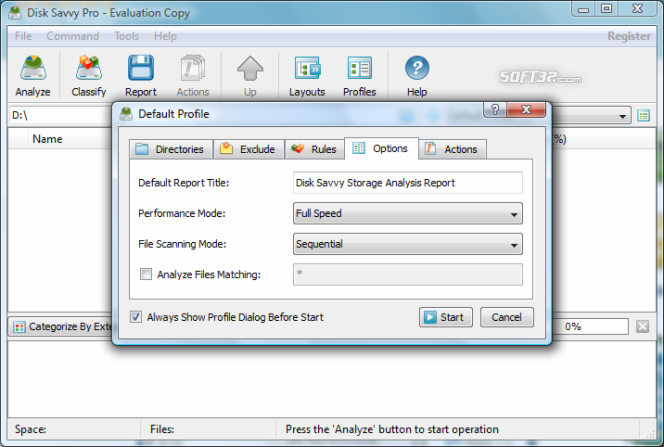Enable Analyze Files Matching checkbox
This screenshot has width=664, height=447.
coord(146,274)
